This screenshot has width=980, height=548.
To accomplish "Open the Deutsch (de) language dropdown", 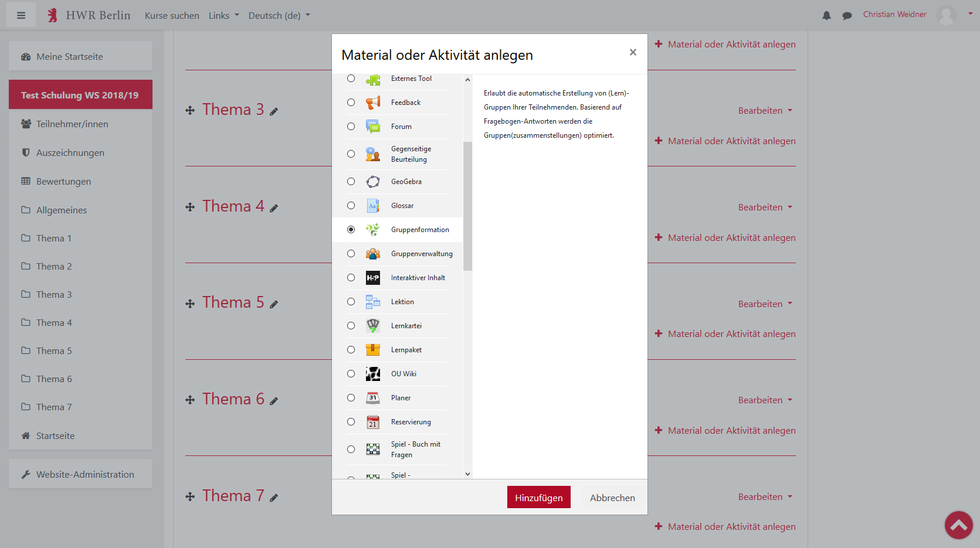I will click(279, 15).
